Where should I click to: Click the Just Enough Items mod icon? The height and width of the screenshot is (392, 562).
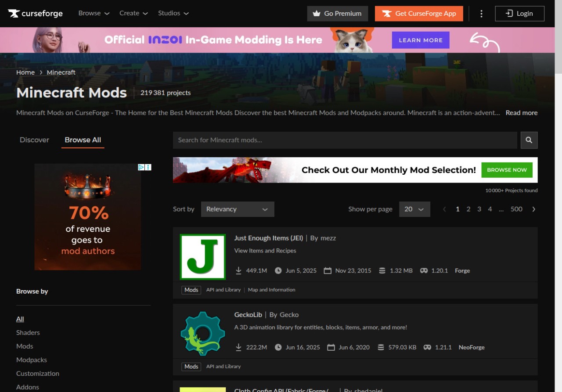(x=202, y=256)
